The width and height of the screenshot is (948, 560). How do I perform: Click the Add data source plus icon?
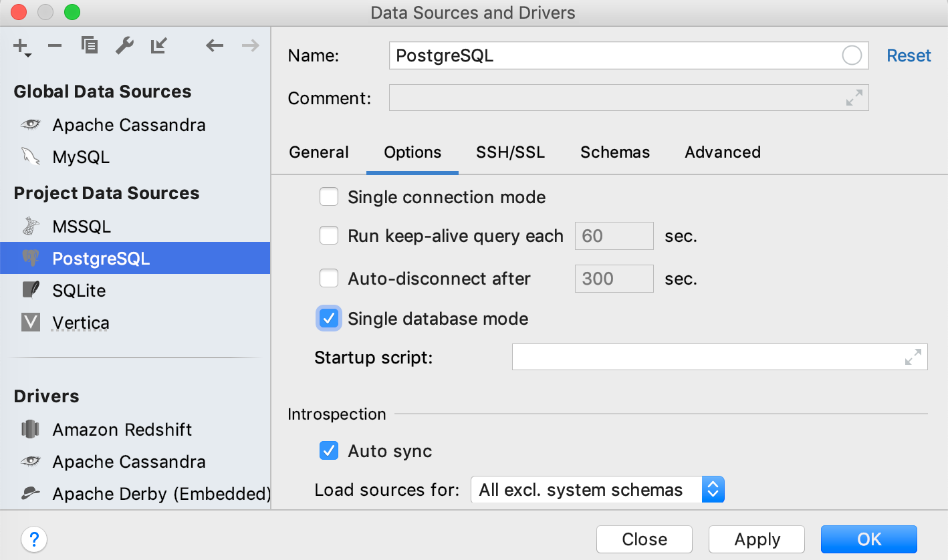point(21,46)
